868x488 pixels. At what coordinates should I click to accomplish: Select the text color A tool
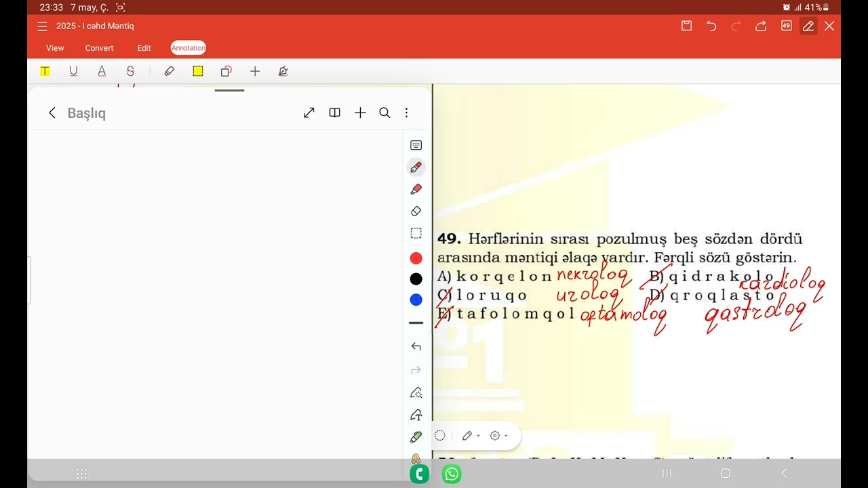[x=102, y=71]
